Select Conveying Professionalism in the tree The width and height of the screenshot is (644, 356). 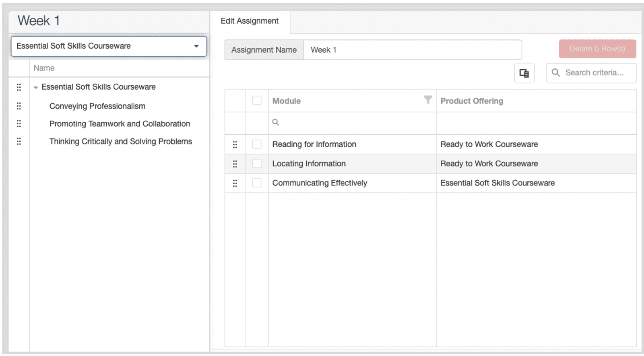pos(97,106)
